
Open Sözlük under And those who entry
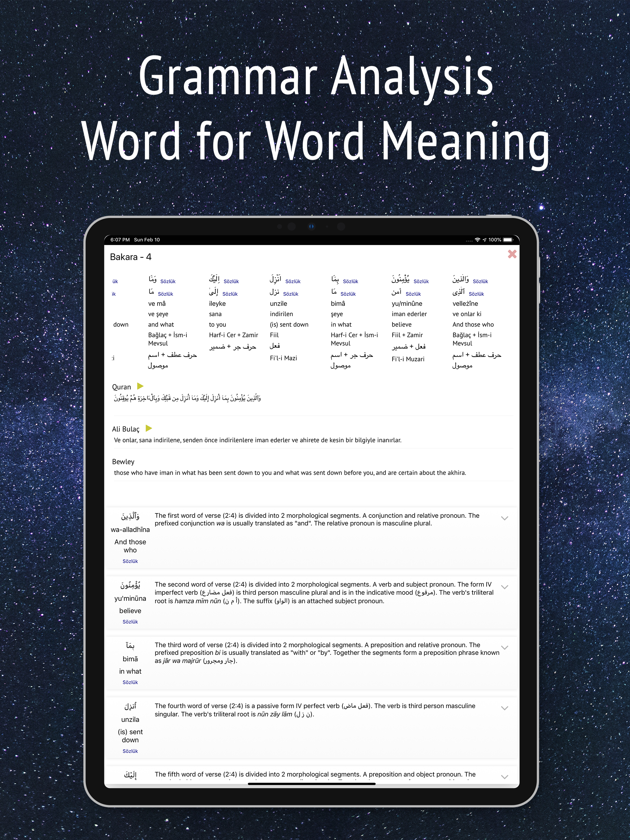click(130, 561)
